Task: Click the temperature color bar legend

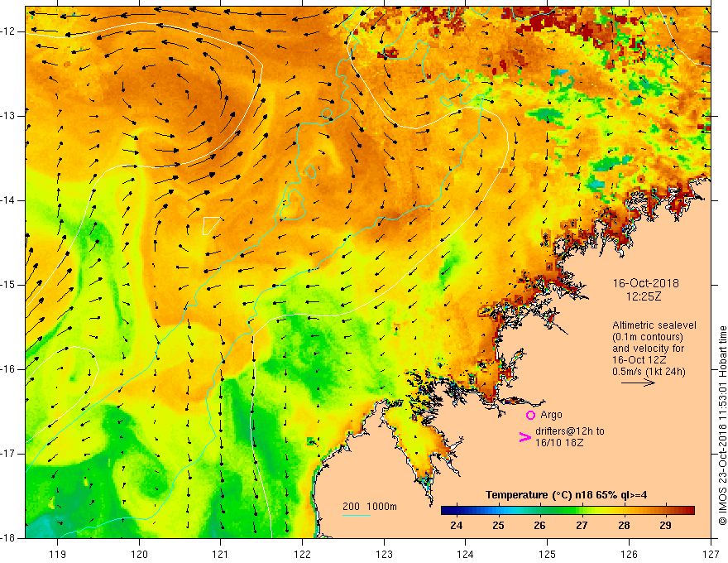Action: [x=568, y=511]
